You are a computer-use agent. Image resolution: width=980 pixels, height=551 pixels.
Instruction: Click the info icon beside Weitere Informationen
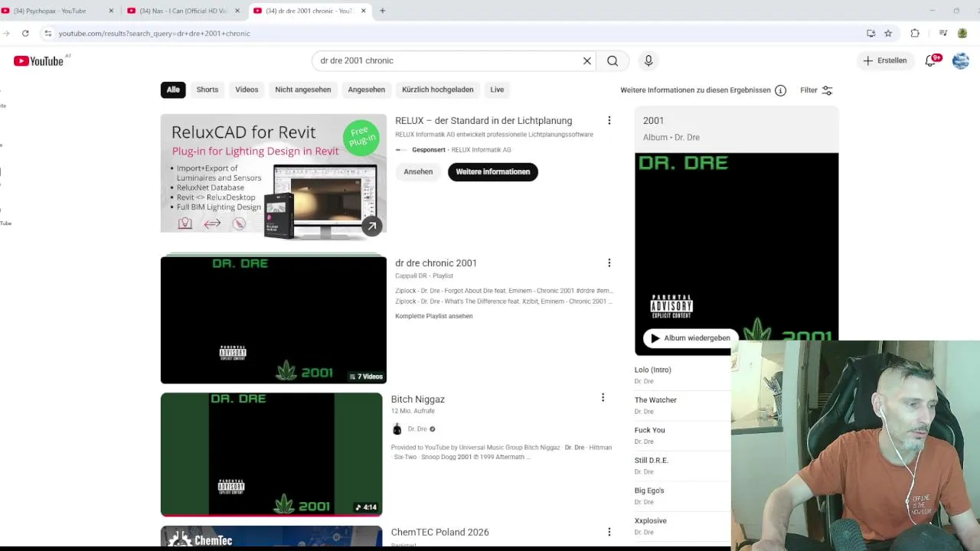tap(780, 90)
